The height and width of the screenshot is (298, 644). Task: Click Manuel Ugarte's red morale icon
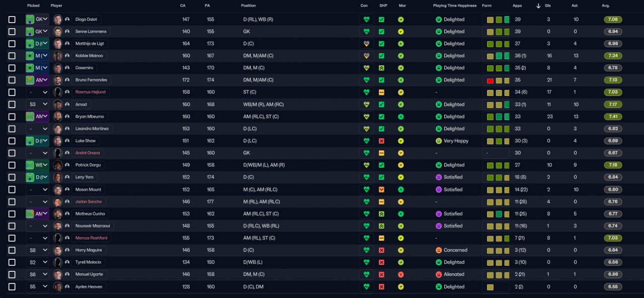(x=401, y=274)
